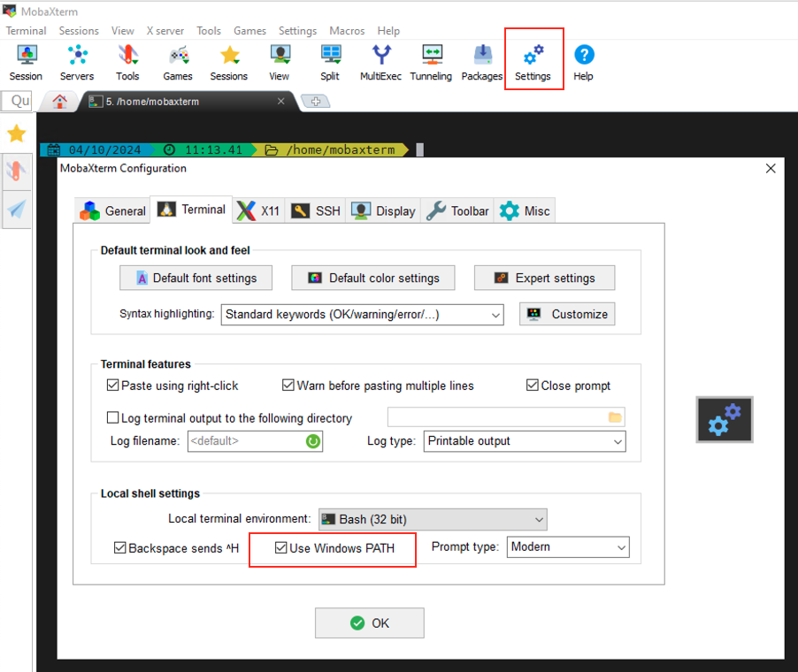Open Default color settings

pyautogui.click(x=372, y=278)
